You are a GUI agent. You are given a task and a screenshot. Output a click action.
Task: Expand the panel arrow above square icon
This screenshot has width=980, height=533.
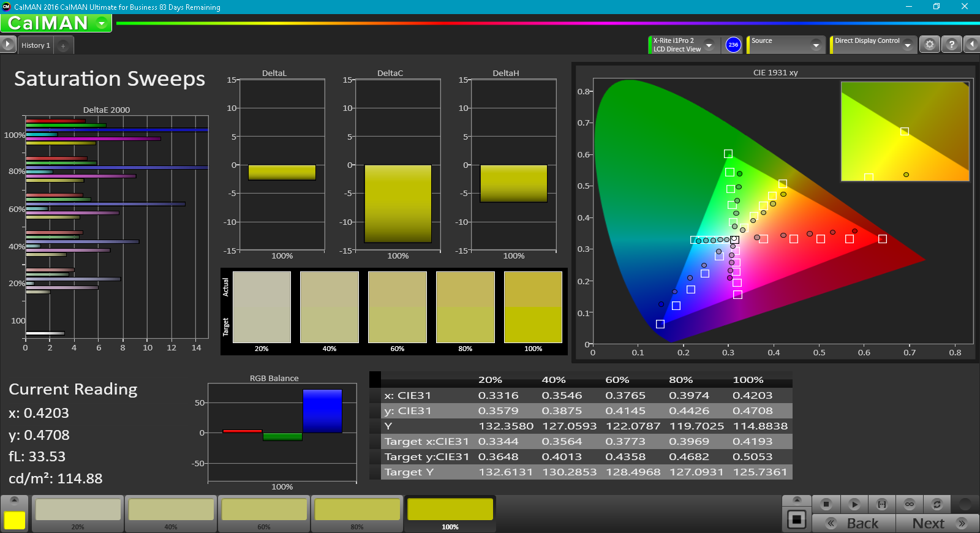[796, 501]
